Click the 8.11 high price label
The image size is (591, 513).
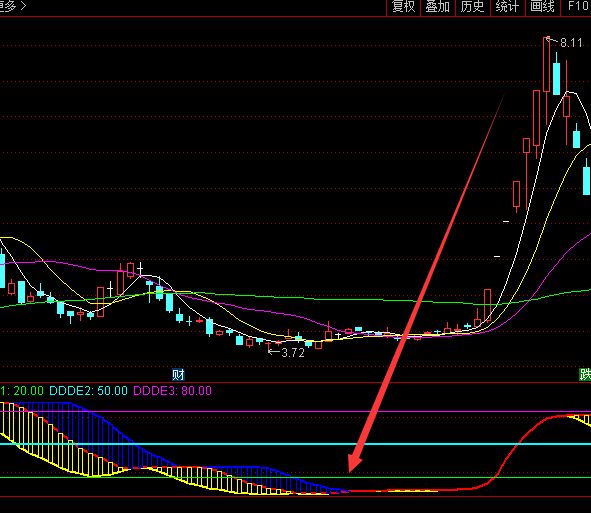(571, 43)
